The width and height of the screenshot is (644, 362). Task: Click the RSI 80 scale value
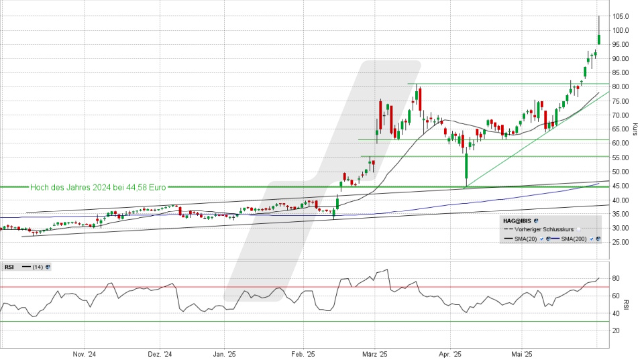click(616, 278)
